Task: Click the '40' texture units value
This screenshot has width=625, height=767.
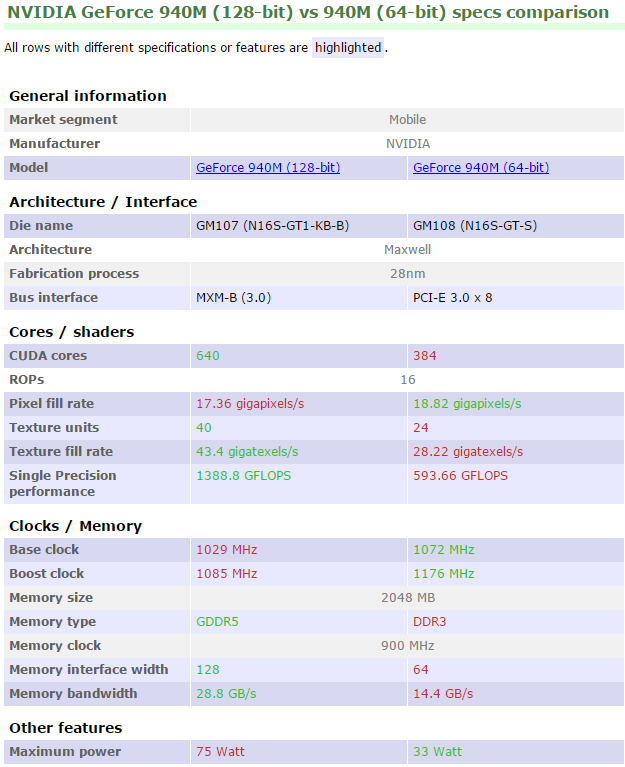Action: (x=203, y=428)
